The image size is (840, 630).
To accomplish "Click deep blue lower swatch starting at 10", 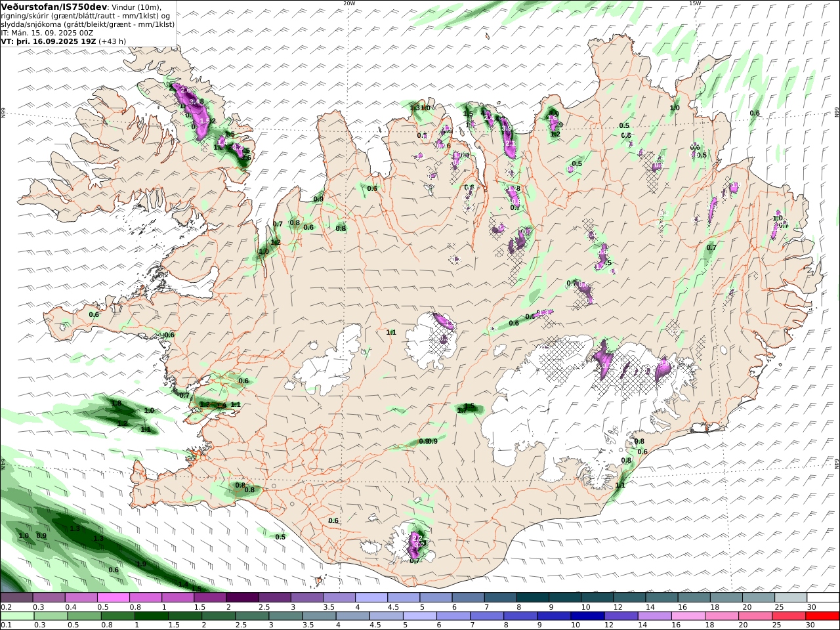I will click(587, 616).
